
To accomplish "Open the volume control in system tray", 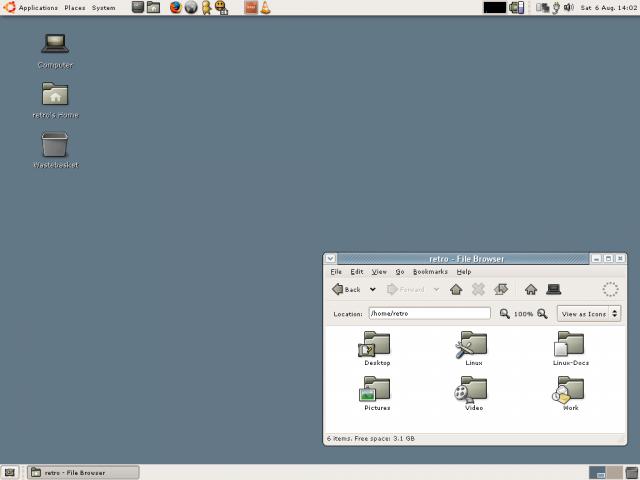I will [x=569, y=7].
